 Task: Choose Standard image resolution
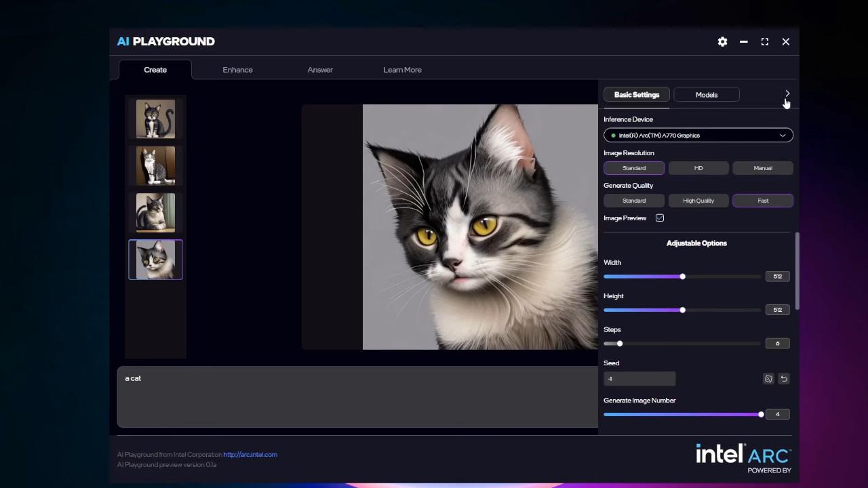tap(634, 168)
